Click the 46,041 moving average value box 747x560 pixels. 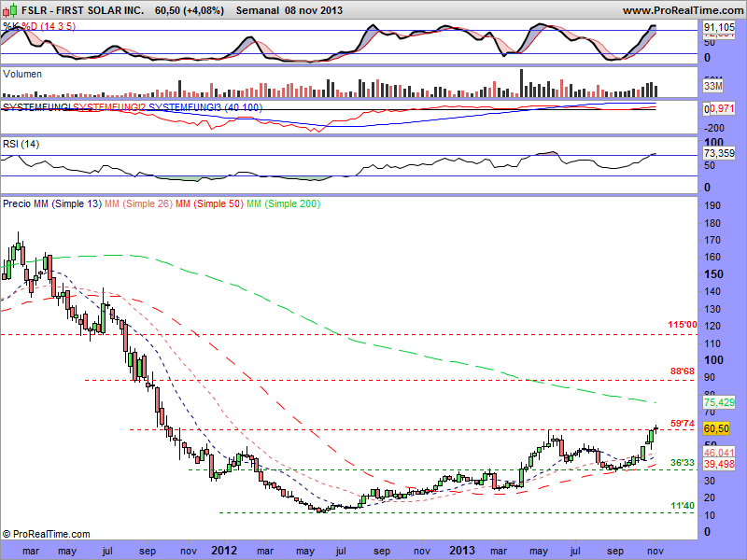[719, 453]
